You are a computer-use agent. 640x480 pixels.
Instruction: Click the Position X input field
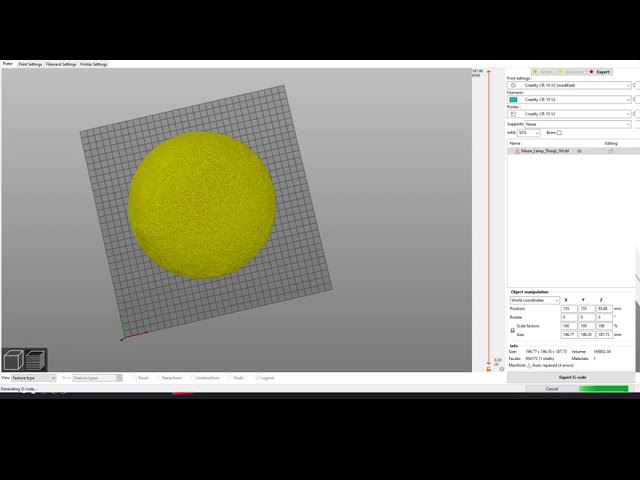[569, 309]
